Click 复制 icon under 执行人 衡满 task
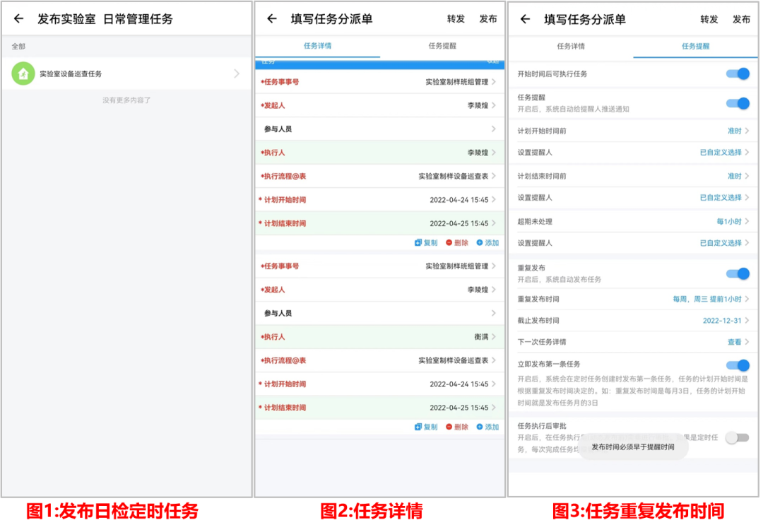 pyautogui.click(x=418, y=427)
